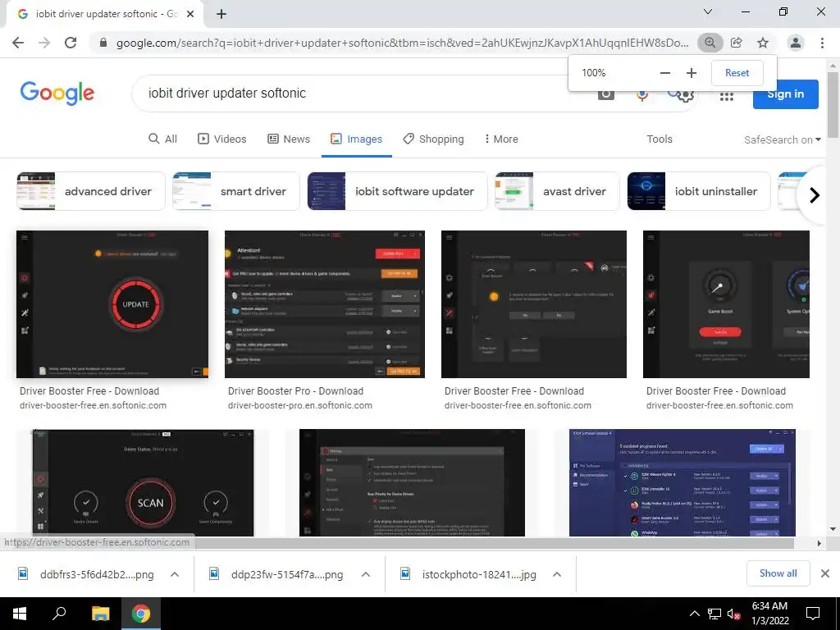The width and height of the screenshot is (840, 630).
Task: Switch to the All results tab
Action: 163,139
